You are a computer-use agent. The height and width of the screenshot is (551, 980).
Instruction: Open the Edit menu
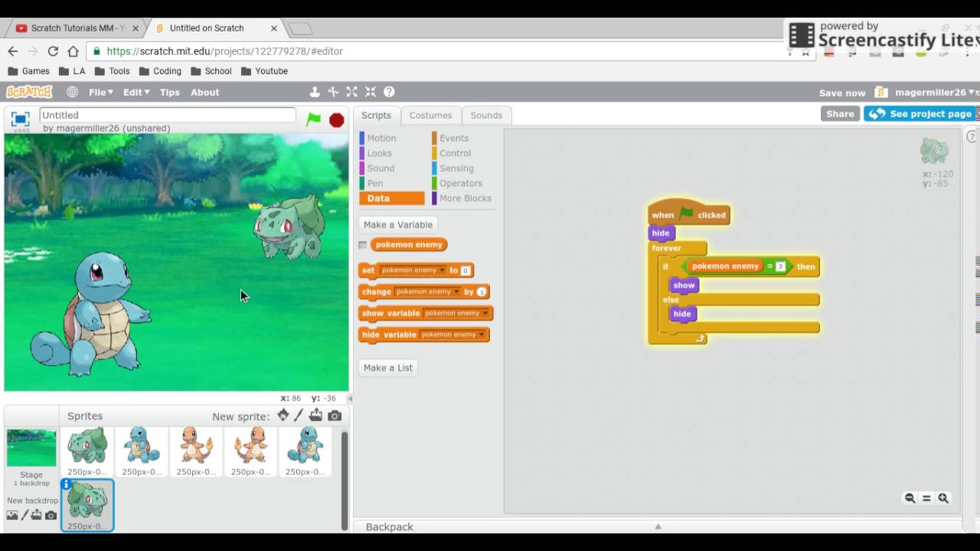pos(136,92)
